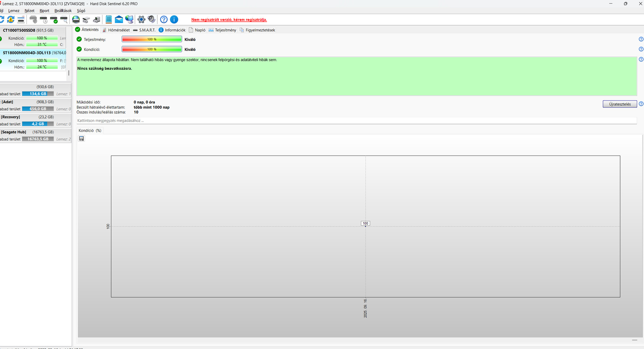Click the 656,0 GB free space bar
644x349 pixels.
(38, 109)
